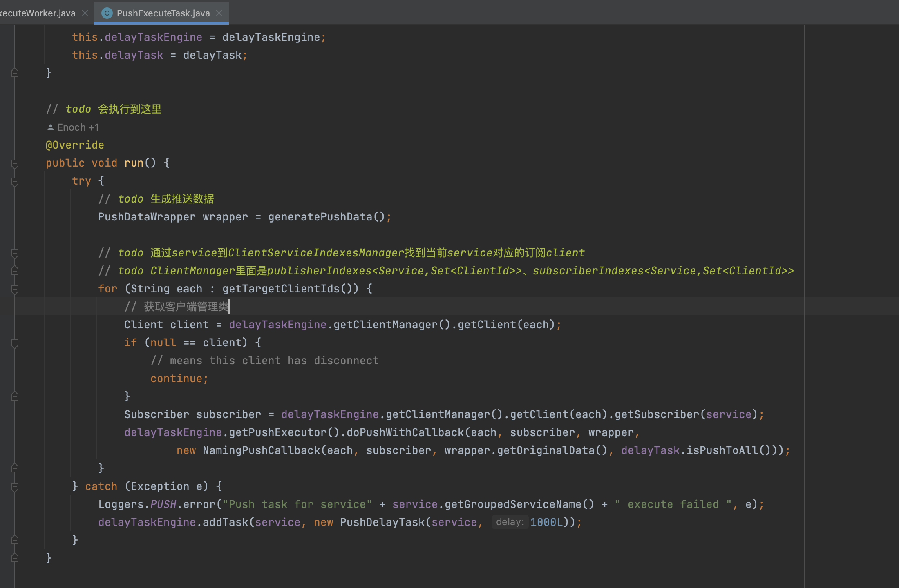Viewport: 899px width, 588px height.
Task: Click constructor closing brace fold marker
Action: click(x=15, y=73)
